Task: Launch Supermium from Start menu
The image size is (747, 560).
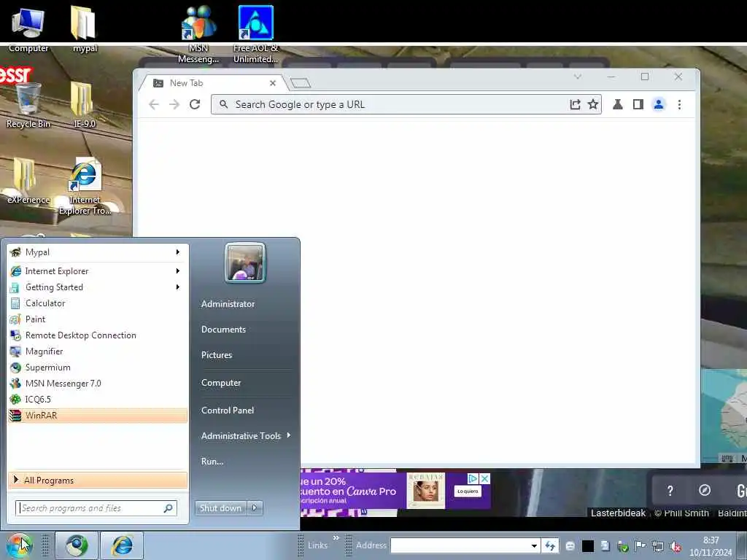Action: pyautogui.click(x=98, y=367)
